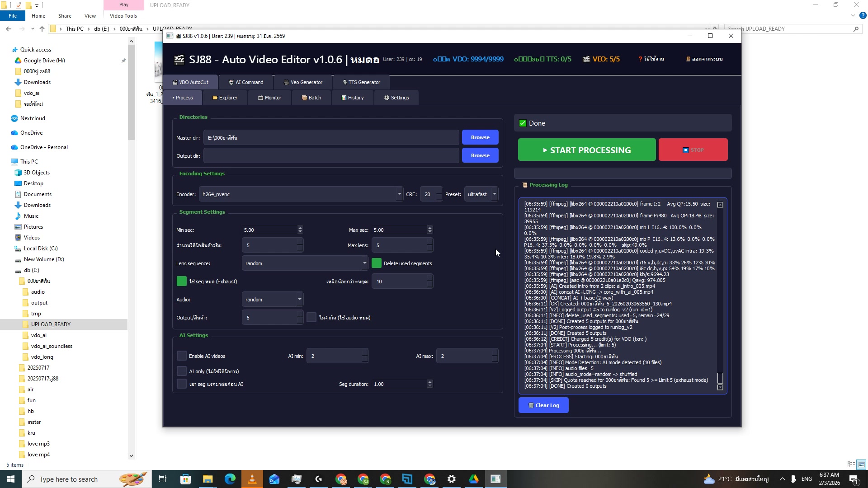Toggle Delete used segments checkbox

[376, 263]
